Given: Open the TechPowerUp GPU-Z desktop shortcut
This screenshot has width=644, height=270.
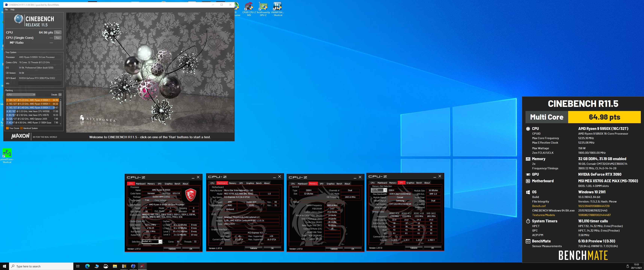Looking at the screenshot, I should pyautogui.click(x=263, y=9).
